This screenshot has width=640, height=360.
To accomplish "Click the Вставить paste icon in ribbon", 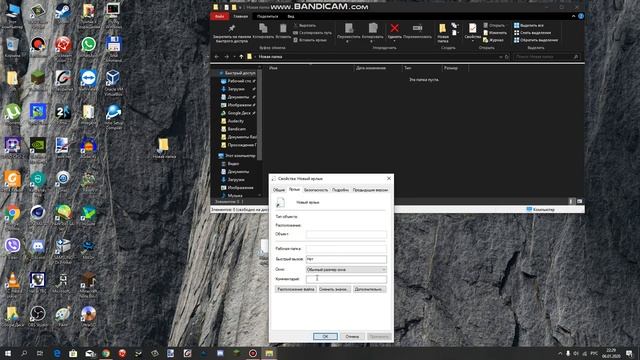I will [x=283, y=31].
